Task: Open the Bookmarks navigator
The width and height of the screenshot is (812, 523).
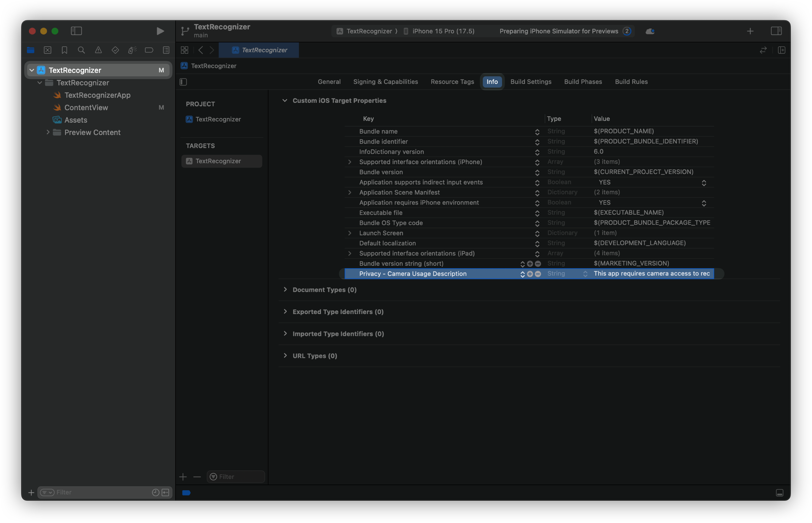Action: 65,50
